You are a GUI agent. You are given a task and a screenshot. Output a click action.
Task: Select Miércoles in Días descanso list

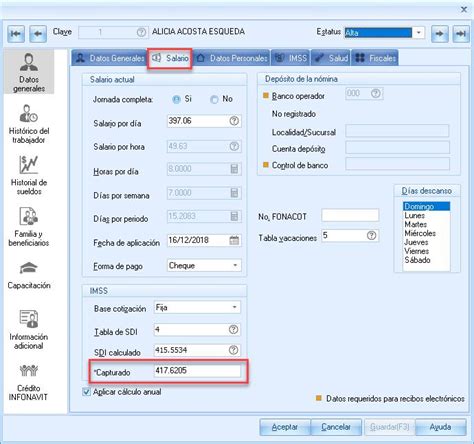coord(426,233)
